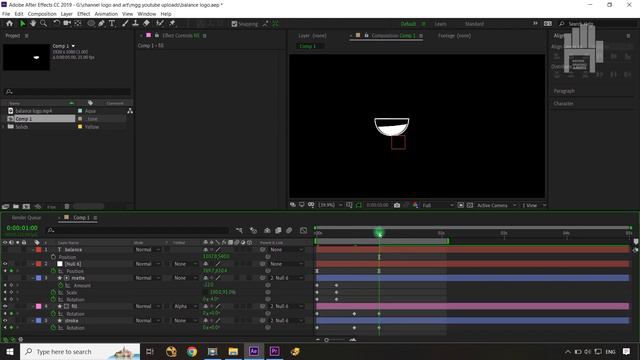The height and width of the screenshot is (360, 640).
Task: Toggle the Scale stopwatch under matte layer
Action: click(53, 292)
